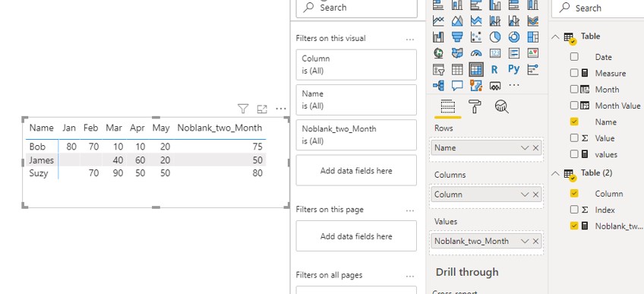Select the KPI visualization
The image size is (644, 294).
pos(532,53)
